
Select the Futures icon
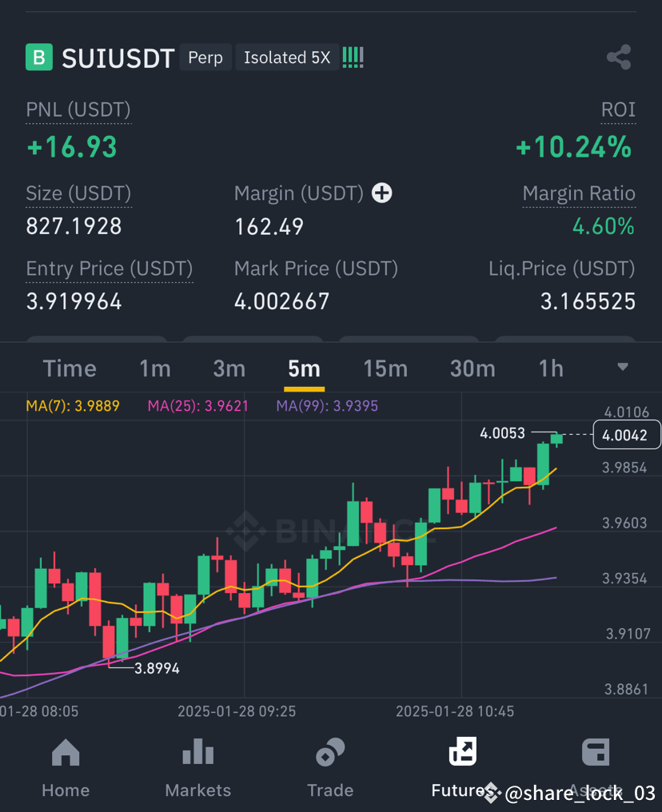coord(462,752)
